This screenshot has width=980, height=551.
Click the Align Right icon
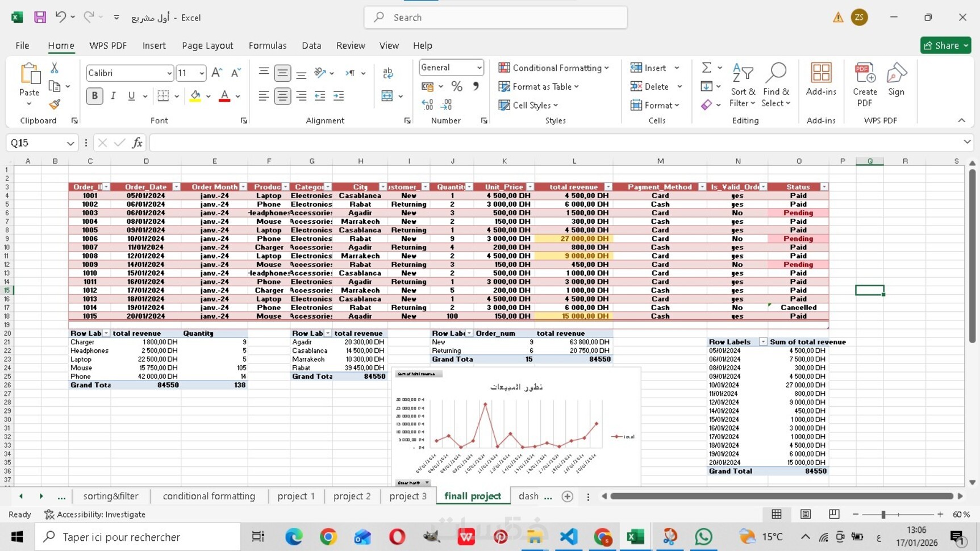pos(301,96)
